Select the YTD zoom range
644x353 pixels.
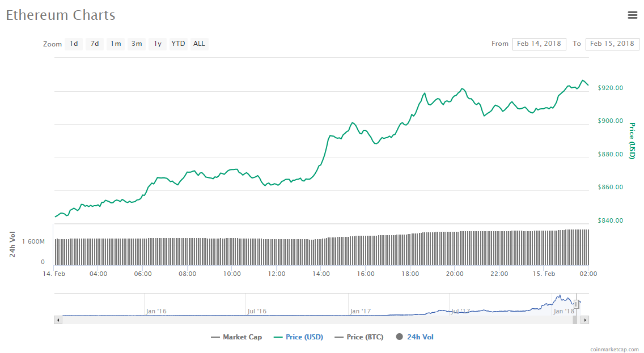point(178,44)
